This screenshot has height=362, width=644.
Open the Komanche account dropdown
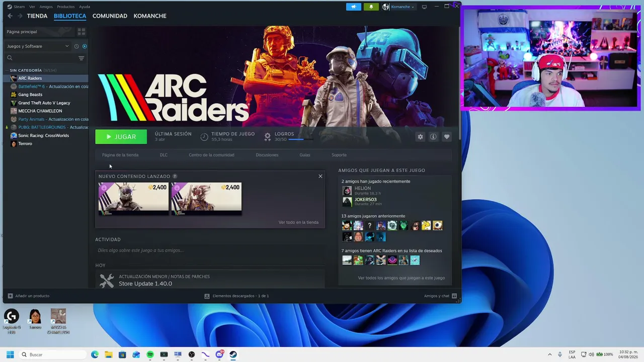(403, 7)
